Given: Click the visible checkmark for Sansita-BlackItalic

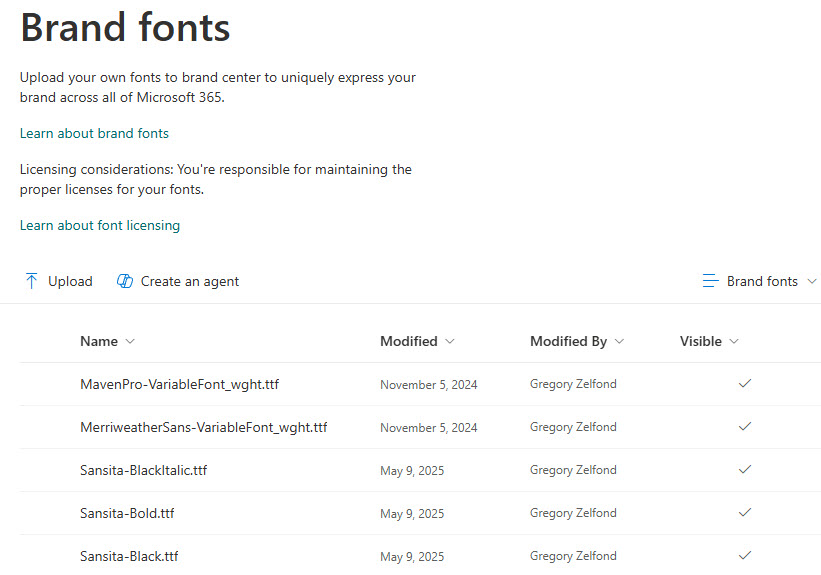Looking at the screenshot, I should [744, 470].
